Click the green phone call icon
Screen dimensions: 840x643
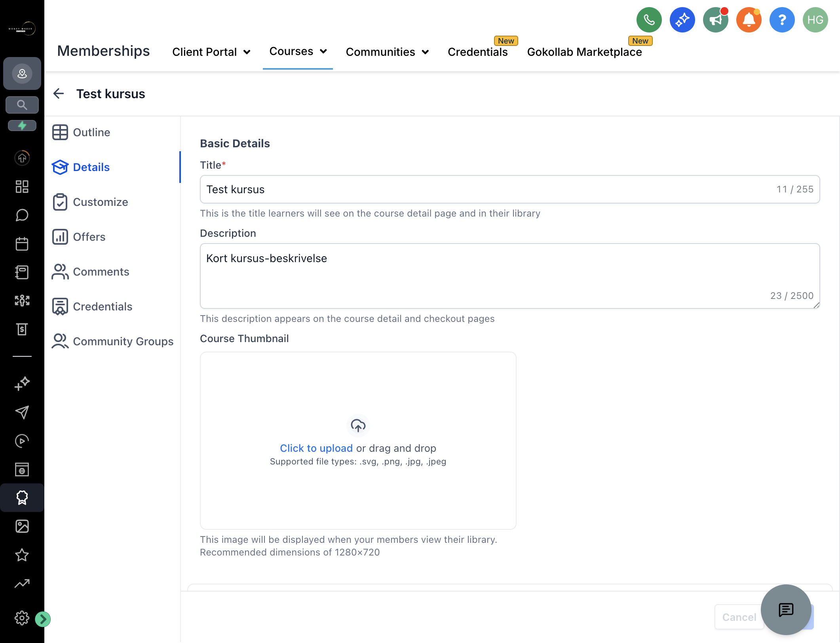coord(649,20)
